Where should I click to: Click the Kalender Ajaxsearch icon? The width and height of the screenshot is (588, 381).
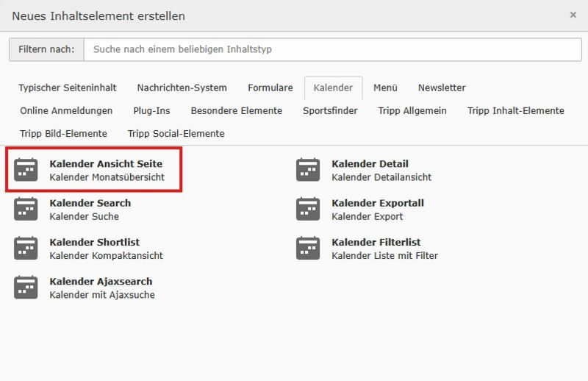pyautogui.click(x=26, y=288)
